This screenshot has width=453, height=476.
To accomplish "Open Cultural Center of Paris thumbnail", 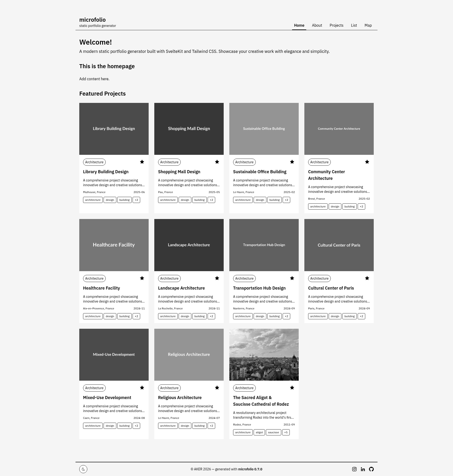I will (339, 245).
